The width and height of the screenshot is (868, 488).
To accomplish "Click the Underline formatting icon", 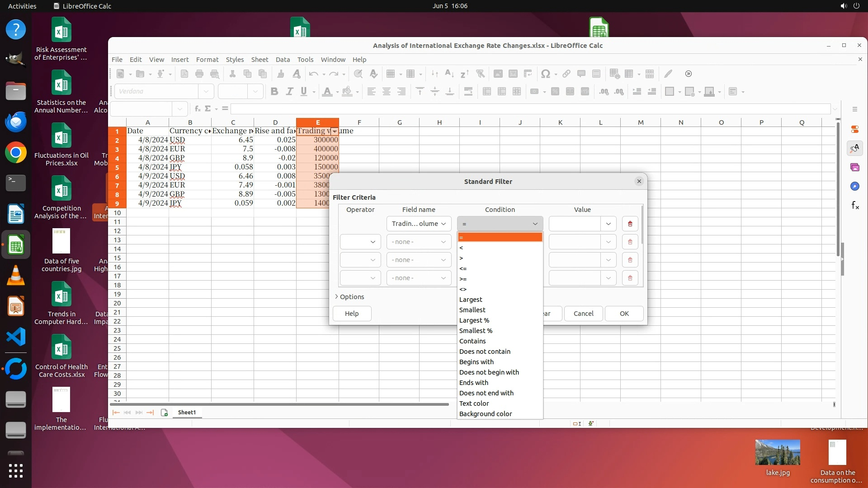I will [x=304, y=91].
